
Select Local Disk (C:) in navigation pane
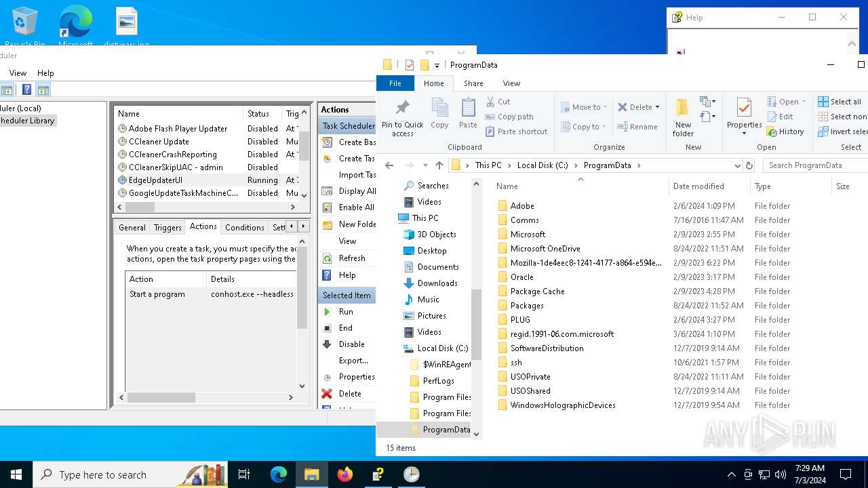click(x=442, y=348)
